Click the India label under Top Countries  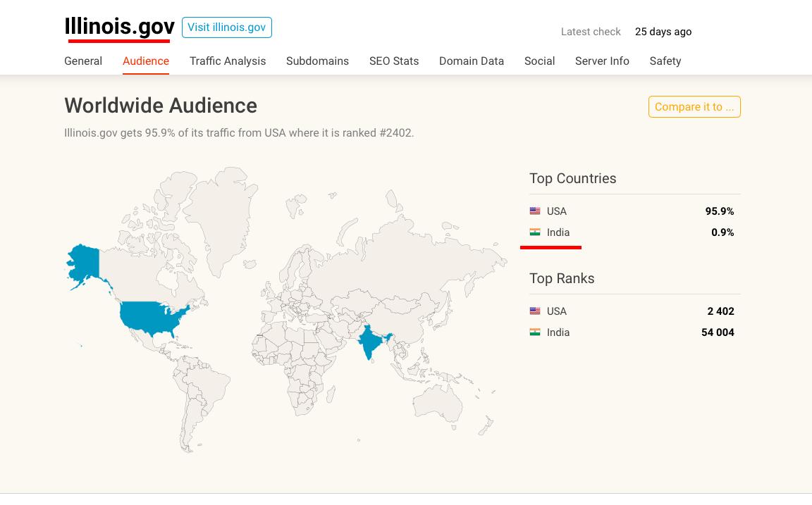click(x=558, y=232)
